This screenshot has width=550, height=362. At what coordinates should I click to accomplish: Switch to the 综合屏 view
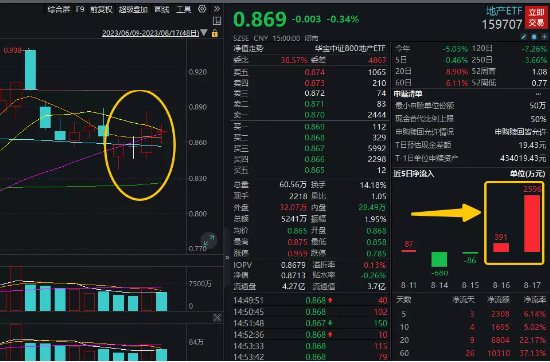(x=59, y=9)
